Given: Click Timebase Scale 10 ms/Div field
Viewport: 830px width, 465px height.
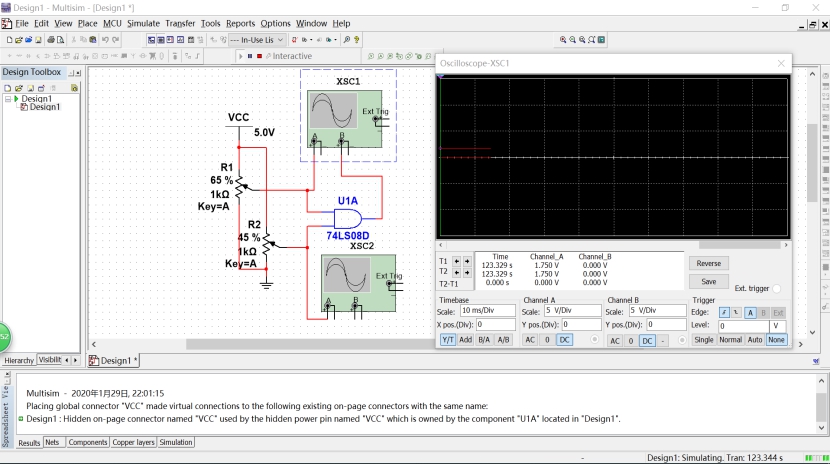Looking at the screenshot, I should tap(488, 310).
